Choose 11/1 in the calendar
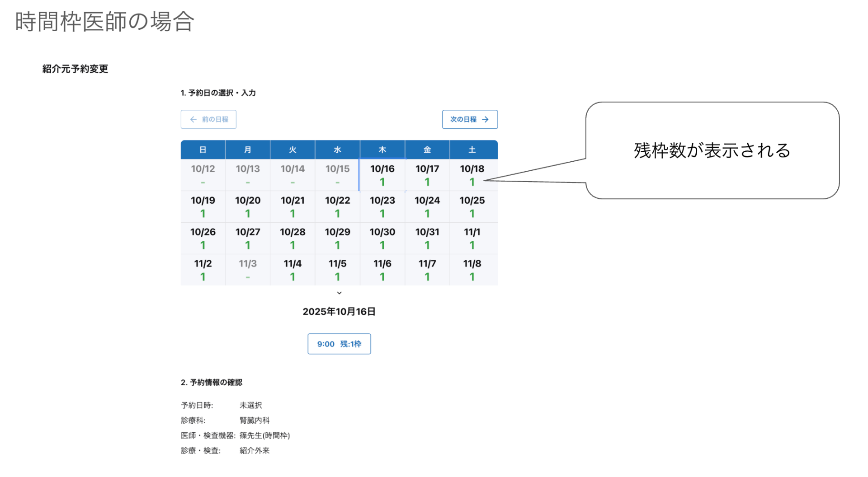 472,238
